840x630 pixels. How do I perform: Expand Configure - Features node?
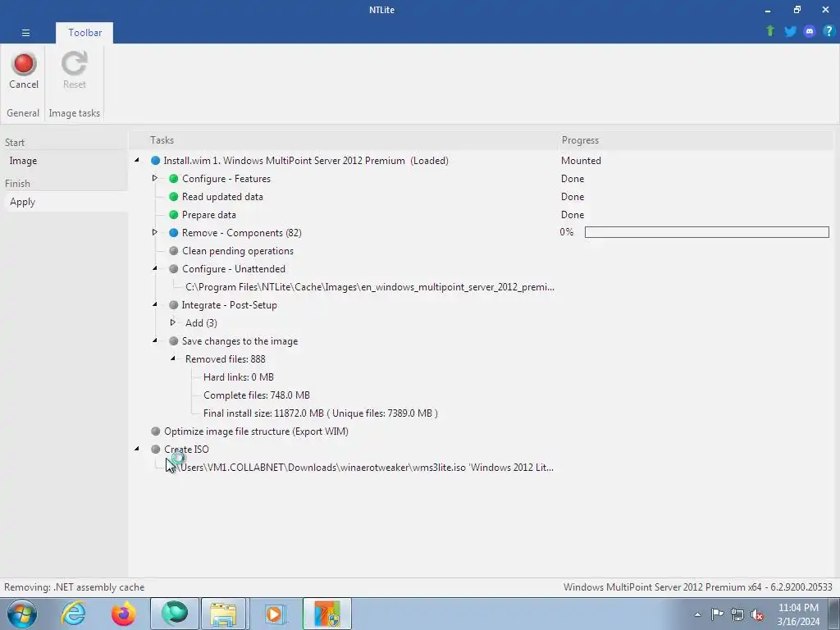click(155, 178)
